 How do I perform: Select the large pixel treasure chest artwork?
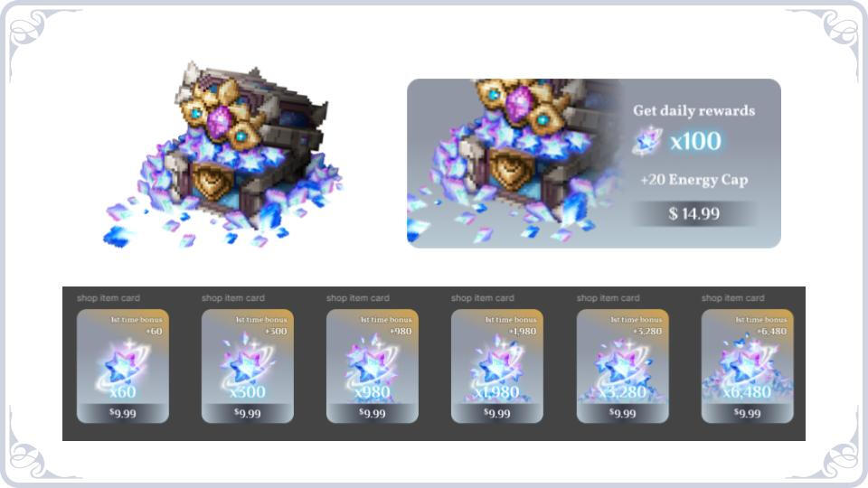pos(223,155)
